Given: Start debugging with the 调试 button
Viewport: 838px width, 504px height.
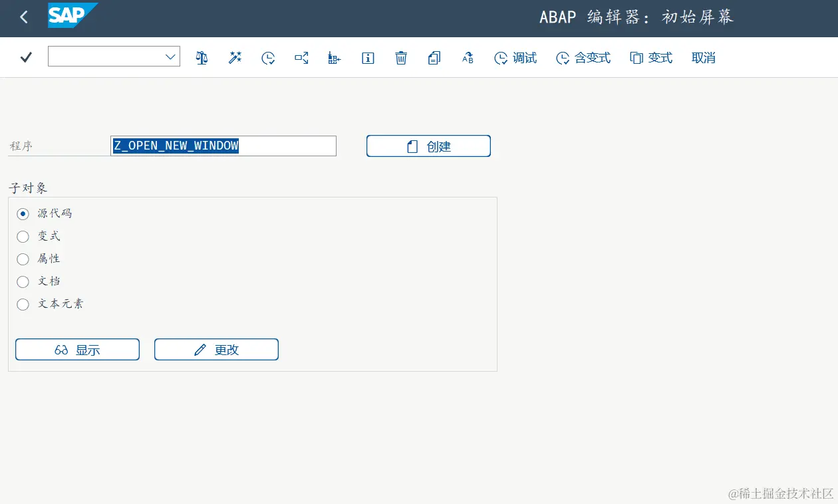Looking at the screenshot, I should [x=515, y=58].
